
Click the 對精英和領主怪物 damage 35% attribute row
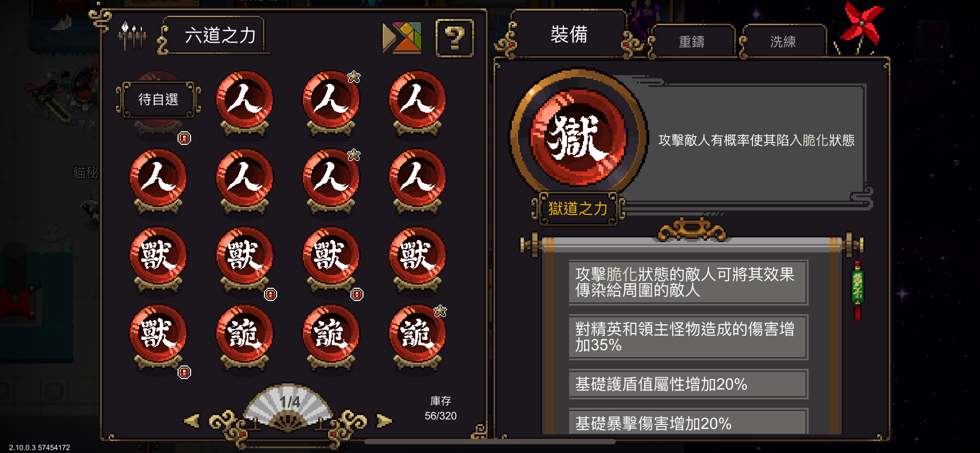(x=688, y=337)
